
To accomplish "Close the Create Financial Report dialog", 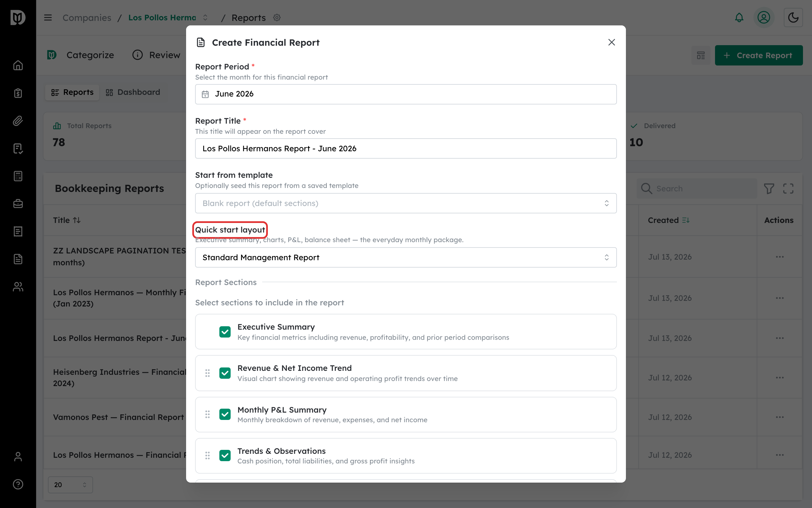I will point(611,42).
